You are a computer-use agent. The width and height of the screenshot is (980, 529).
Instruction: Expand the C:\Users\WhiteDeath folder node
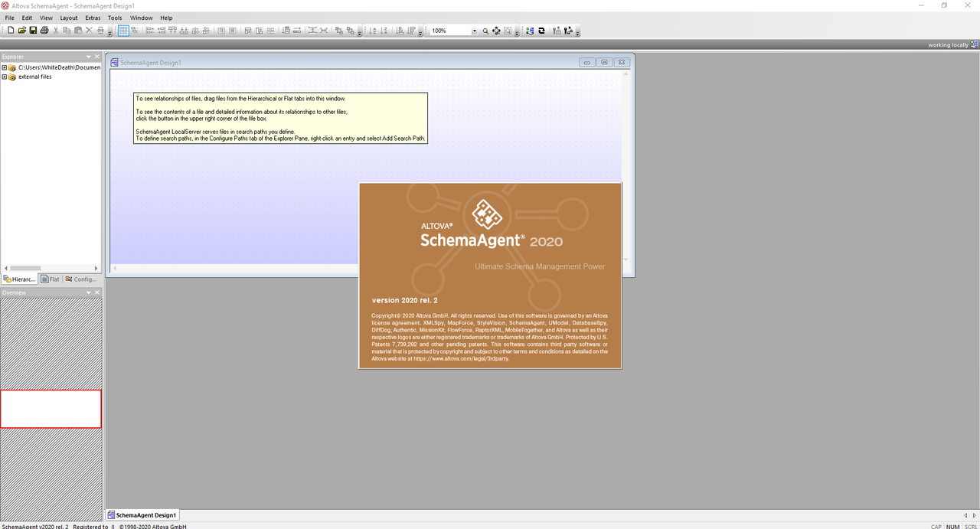(4, 67)
